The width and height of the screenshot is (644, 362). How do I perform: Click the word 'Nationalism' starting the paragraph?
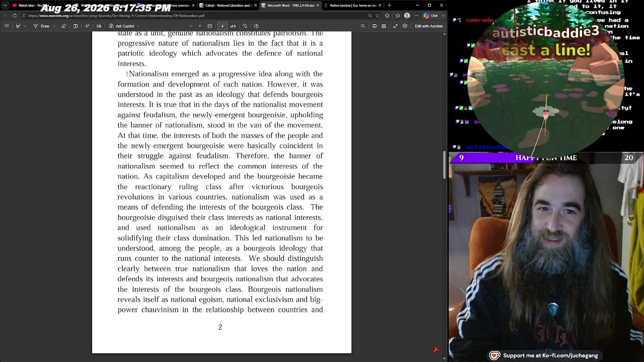[148, 74]
